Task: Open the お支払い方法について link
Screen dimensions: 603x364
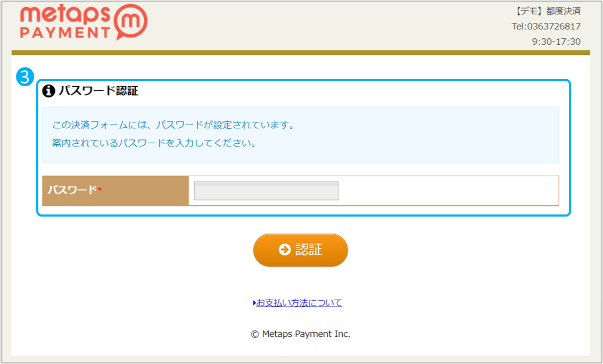Action: click(299, 303)
